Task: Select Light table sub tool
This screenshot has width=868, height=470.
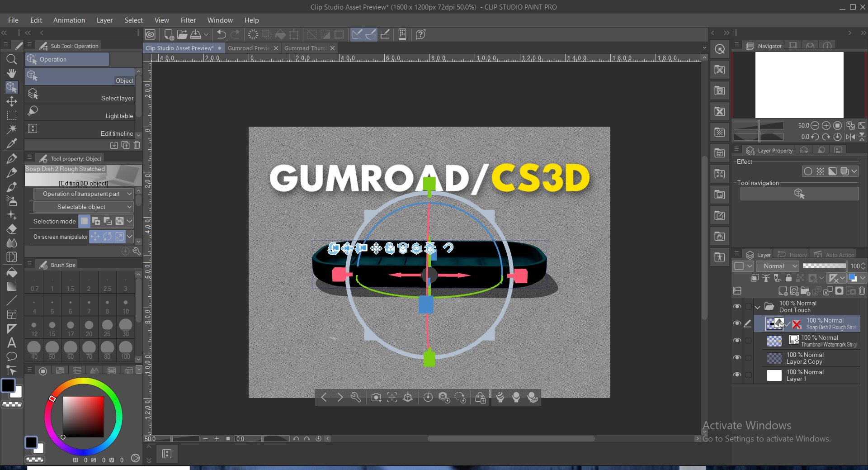Action: [x=80, y=112]
